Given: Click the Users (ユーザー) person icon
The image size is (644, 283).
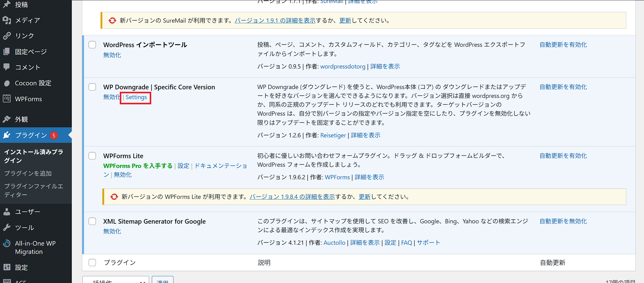Looking at the screenshot, I should (x=7, y=212).
